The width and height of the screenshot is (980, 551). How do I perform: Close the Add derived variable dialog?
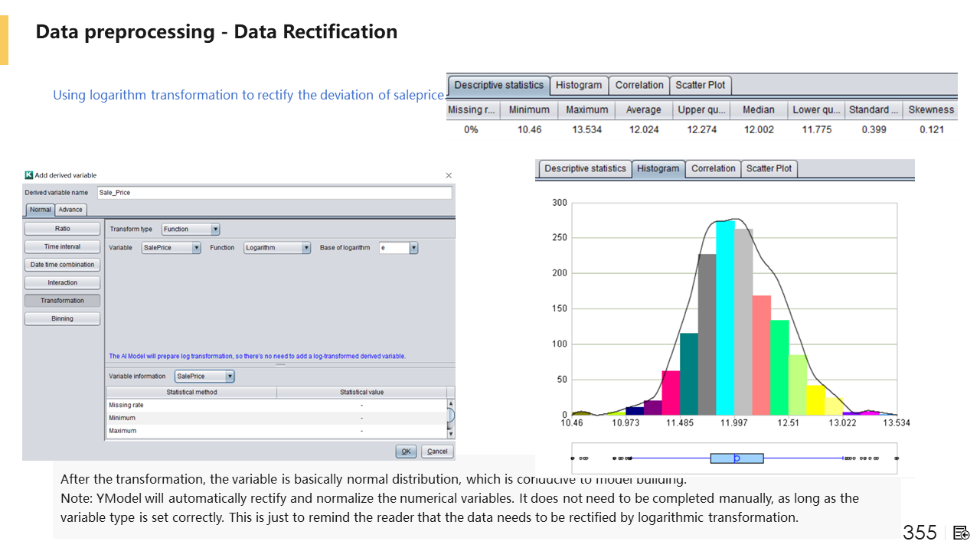click(449, 175)
